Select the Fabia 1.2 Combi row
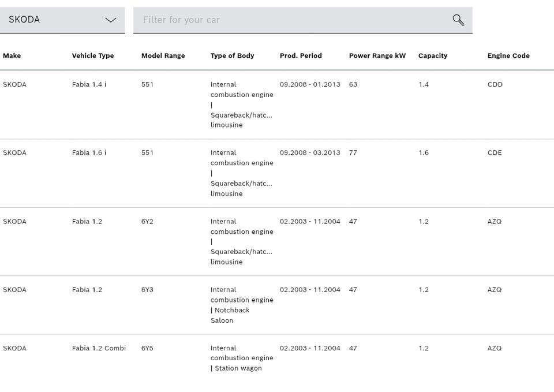 tap(99, 348)
